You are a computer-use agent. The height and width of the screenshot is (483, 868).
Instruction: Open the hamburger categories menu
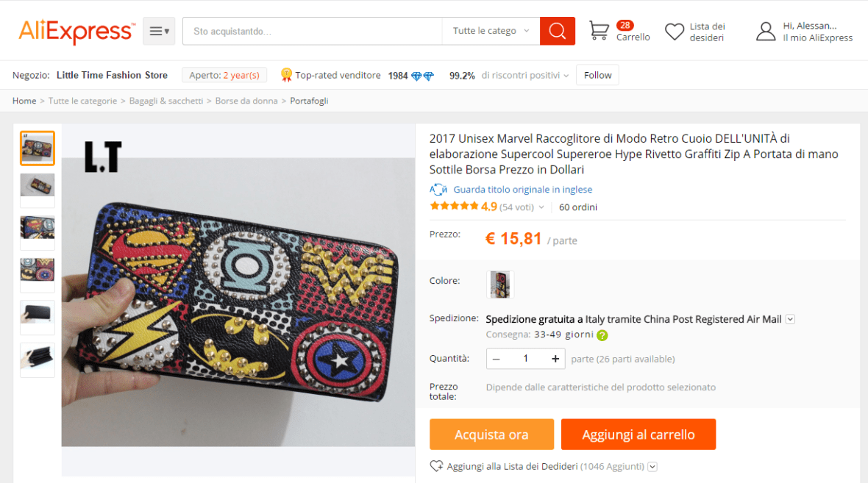[159, 31]
